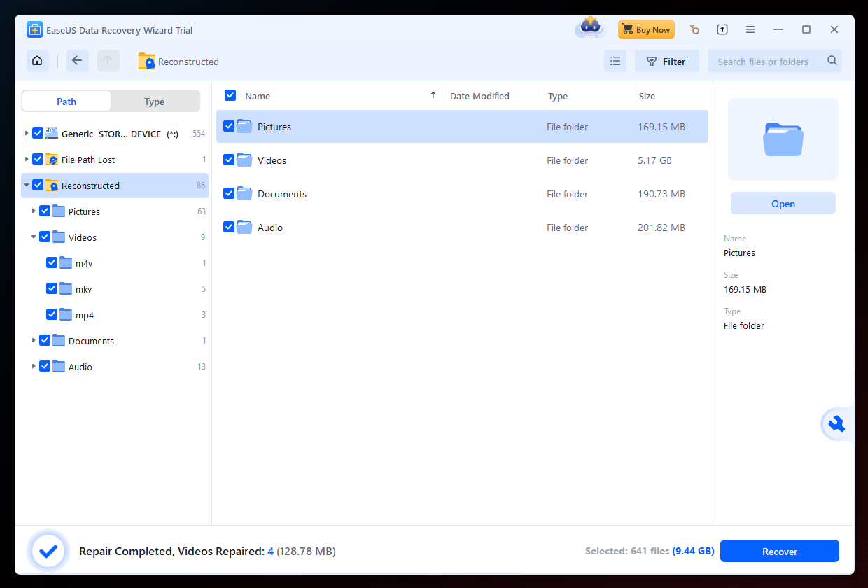The image size is (868, 588).
Task: Expand the File Path Lost tree node
Action: pyautogui.click(x=27, y=160)
